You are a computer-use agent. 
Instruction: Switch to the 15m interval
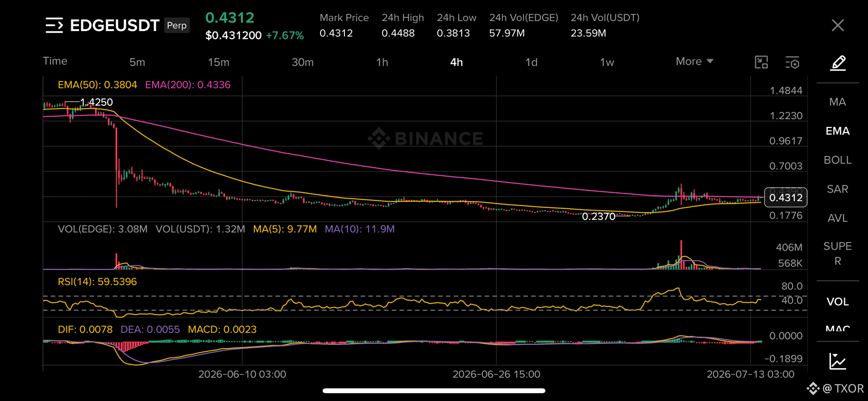(x=218, y=62)
